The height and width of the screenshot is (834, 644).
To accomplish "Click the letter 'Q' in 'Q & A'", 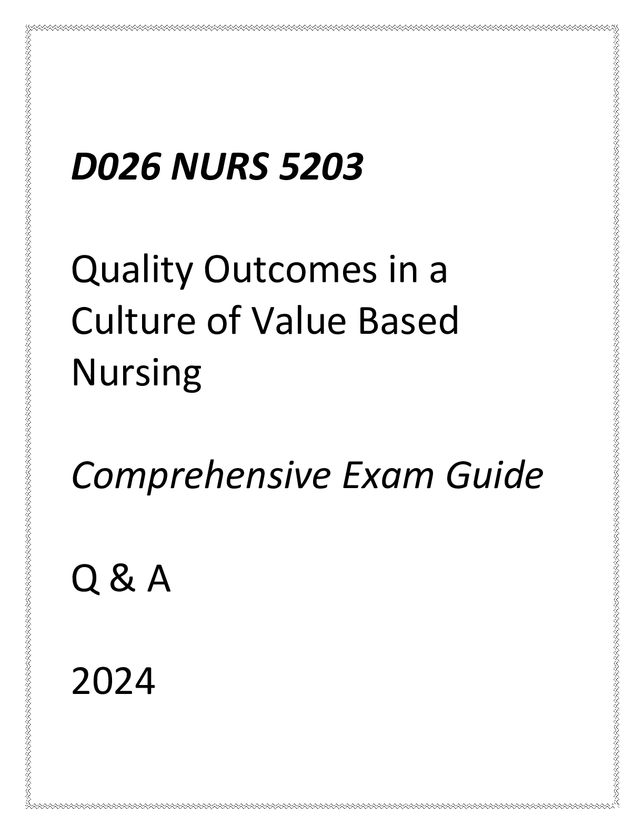I will click(x=85, y=580).
